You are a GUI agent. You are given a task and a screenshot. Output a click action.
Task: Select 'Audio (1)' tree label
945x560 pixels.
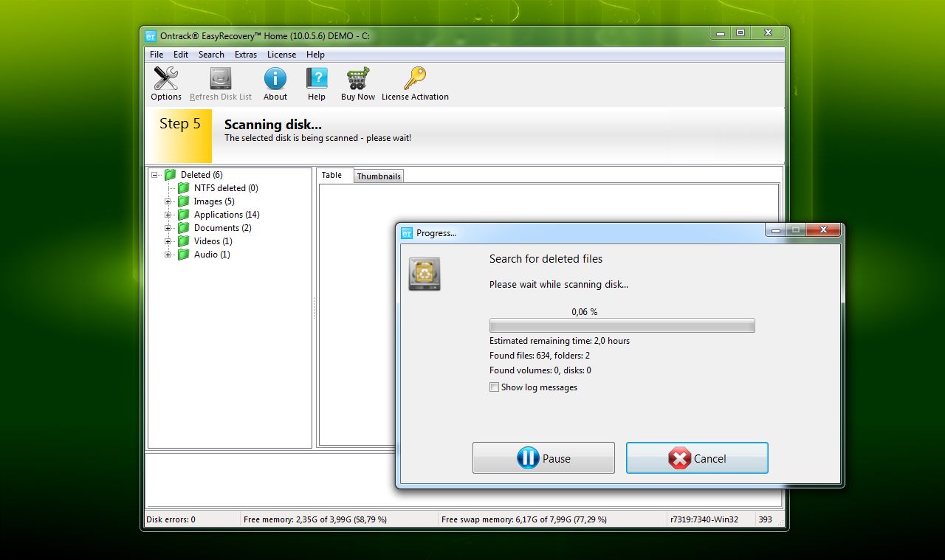[212, 255]
